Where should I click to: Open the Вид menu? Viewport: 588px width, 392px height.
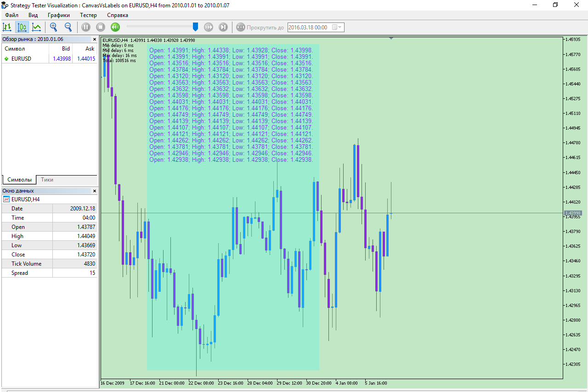(33, 15)
